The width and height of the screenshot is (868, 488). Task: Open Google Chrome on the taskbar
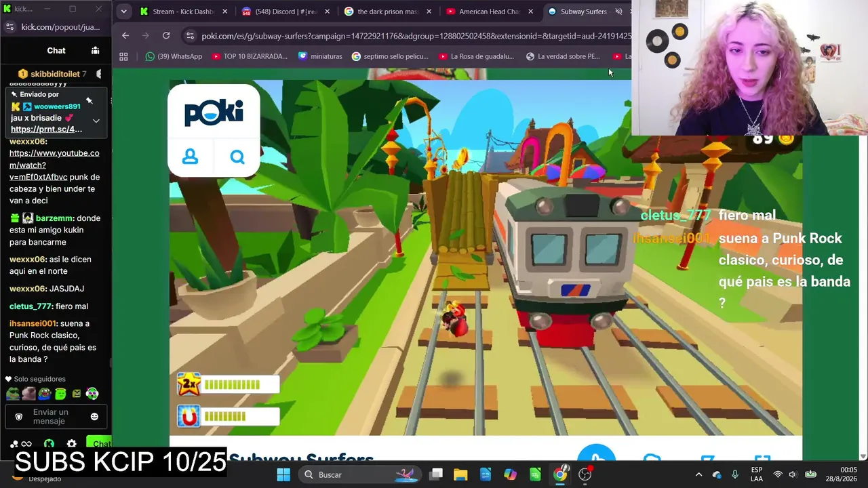pyautogui.click(x=560, y=474)
